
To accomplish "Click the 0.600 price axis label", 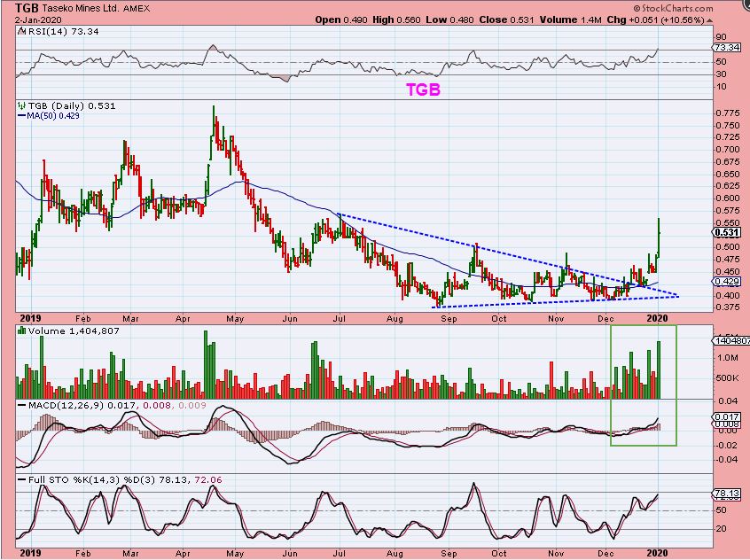I will tap(727, 198).
